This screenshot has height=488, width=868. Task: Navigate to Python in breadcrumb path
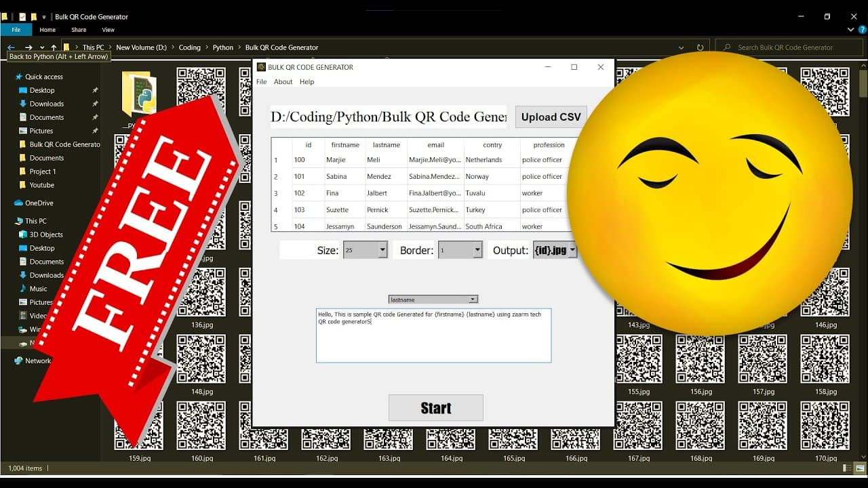tap(223, 47)
